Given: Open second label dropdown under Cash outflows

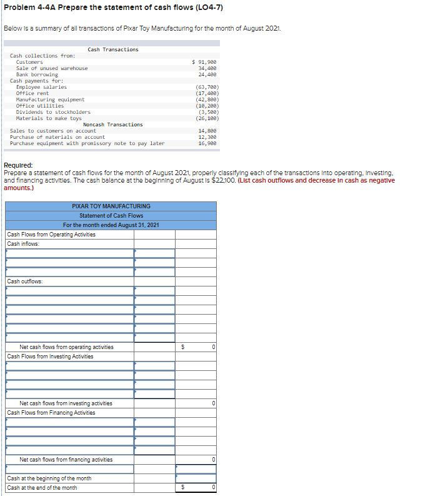Looking at the screenshot, I should tap(69, 300).
